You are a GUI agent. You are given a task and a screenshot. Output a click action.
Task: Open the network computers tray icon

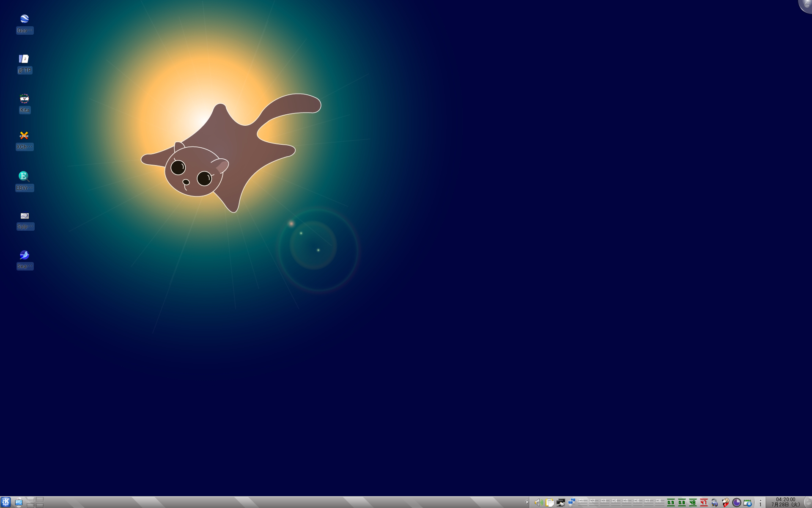pyautogui.click(x=572, y=502)
